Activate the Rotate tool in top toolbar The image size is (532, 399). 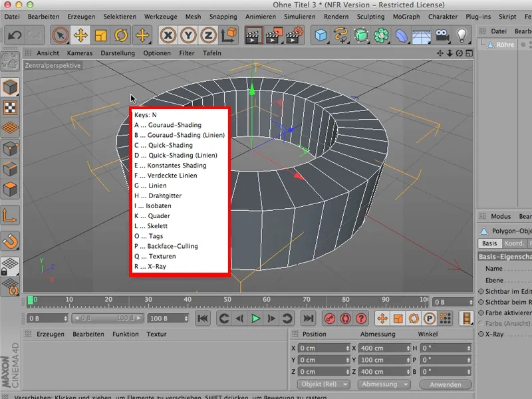[x=121, y=35]
